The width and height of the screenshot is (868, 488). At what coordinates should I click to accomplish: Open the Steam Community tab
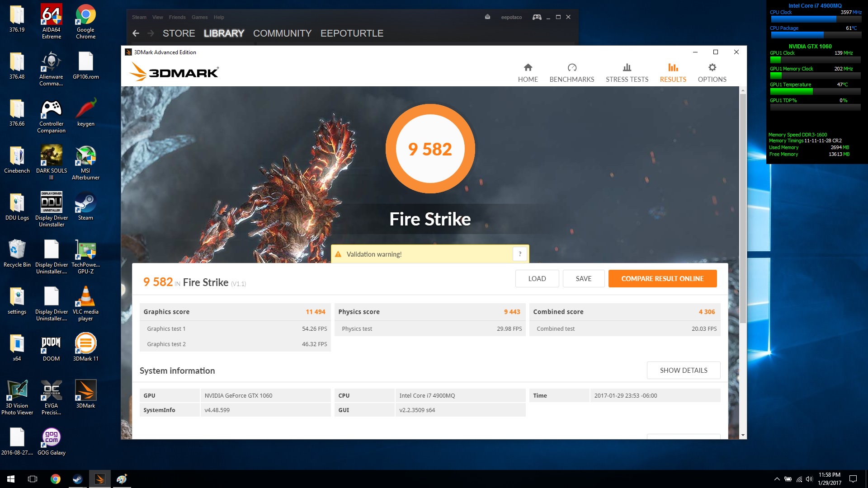click(282, 33)
